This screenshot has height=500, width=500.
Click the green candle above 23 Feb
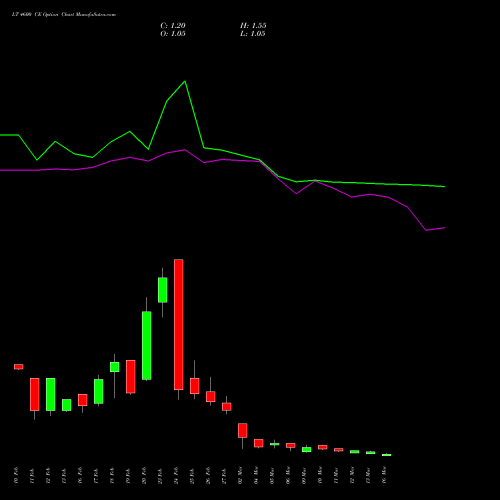tap(163, 290)
